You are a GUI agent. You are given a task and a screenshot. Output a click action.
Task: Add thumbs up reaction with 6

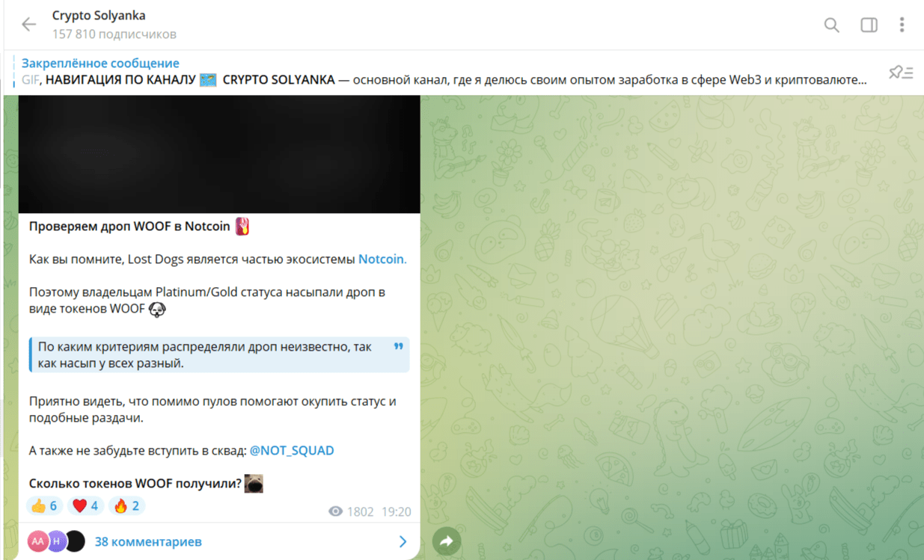(x=44, y=506)
